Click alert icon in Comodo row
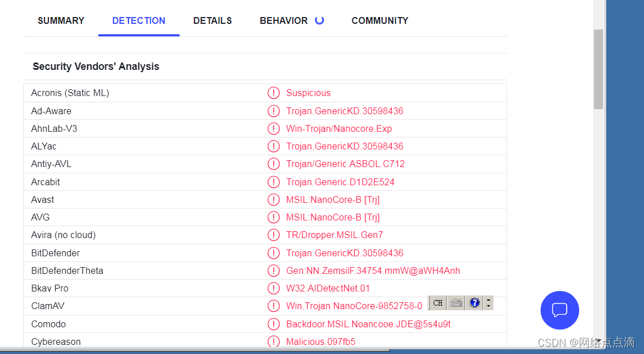The height and width of the screenshot is (354, 644). pyautogui.click(x=273, y=324)
